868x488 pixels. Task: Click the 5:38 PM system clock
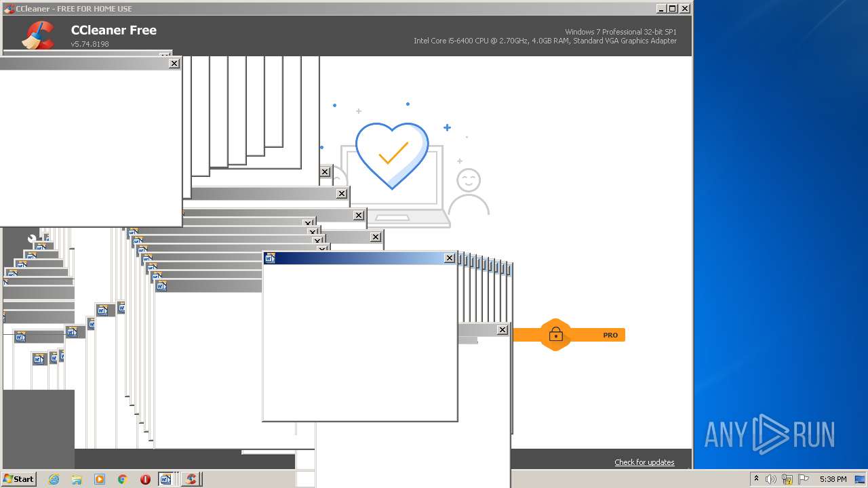[833, 479]
